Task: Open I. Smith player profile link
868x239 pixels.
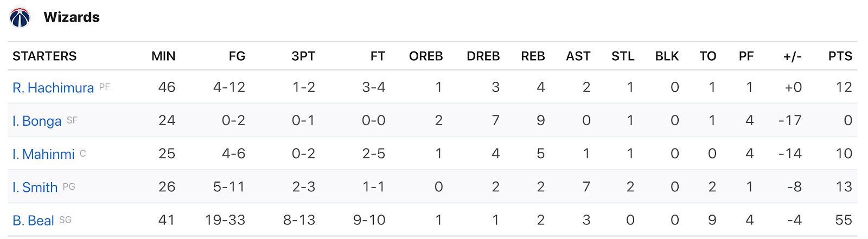Action: pos(35,188)
